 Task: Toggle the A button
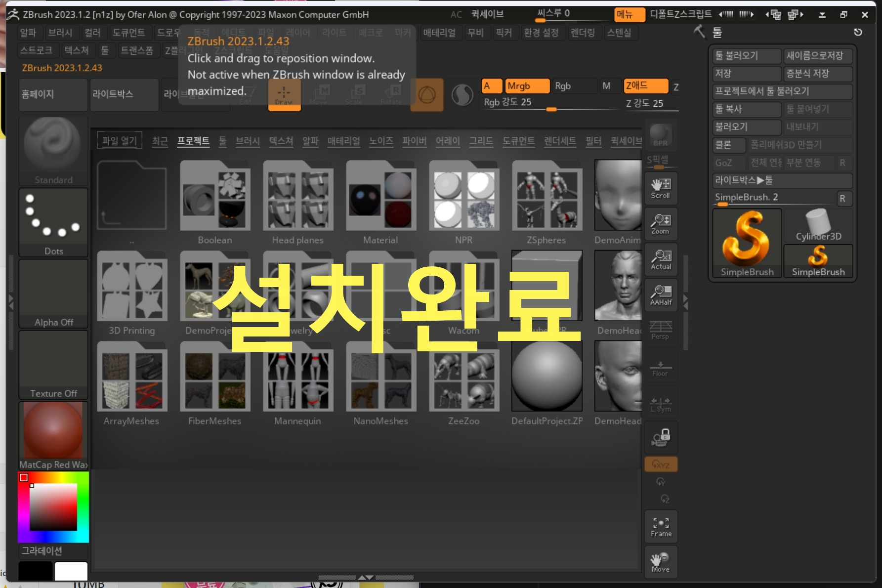pos(492,86)
